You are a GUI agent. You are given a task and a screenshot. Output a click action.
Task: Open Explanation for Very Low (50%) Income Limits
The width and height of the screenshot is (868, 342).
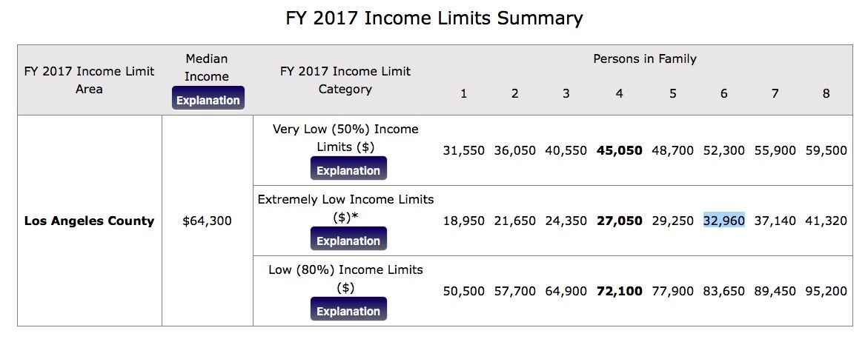(348, 170)
